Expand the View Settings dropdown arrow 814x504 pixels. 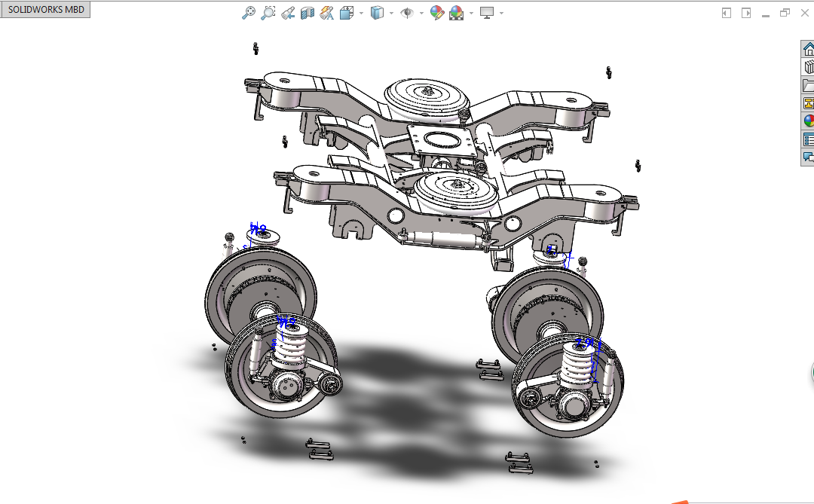501,13
